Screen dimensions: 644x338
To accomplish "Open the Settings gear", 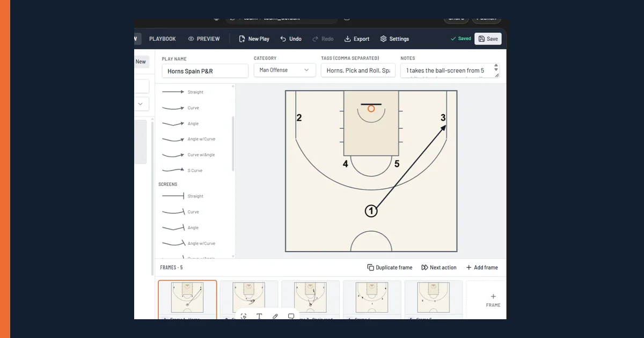I will click(x=394, y=39).
